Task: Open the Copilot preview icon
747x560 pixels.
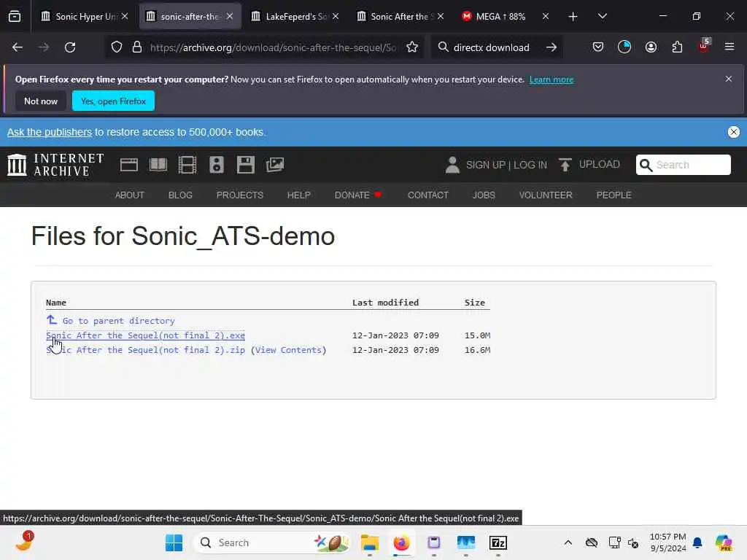Action: pyautogui.click(x=724, y=542)
